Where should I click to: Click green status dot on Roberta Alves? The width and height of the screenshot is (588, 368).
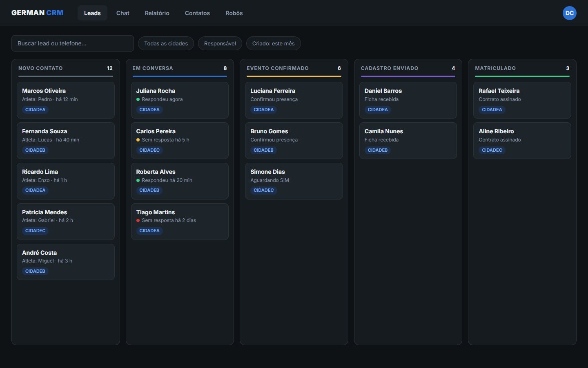coord(138,180)
